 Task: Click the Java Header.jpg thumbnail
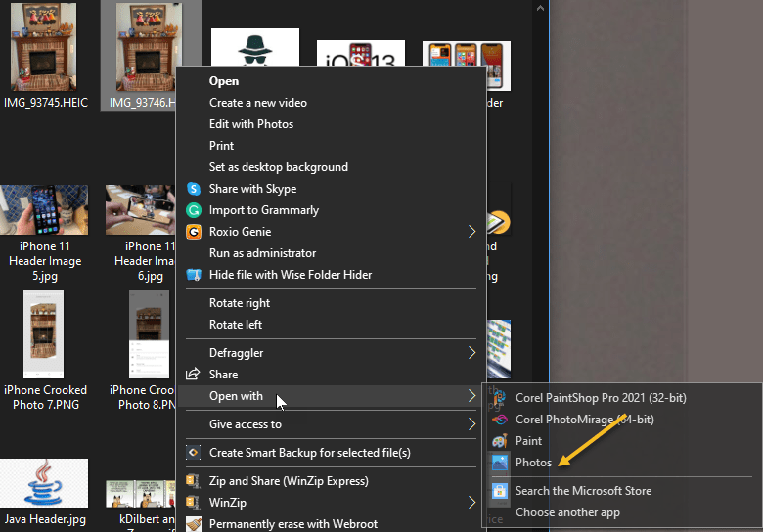pos(43,483)
